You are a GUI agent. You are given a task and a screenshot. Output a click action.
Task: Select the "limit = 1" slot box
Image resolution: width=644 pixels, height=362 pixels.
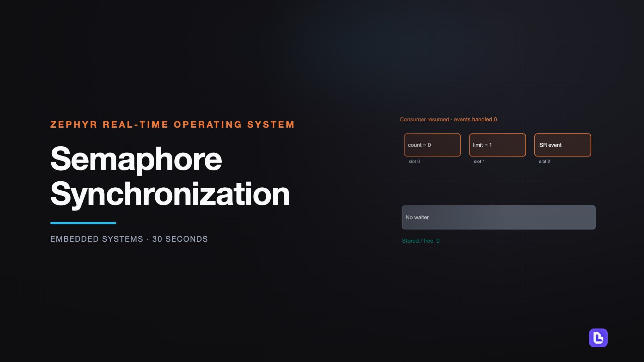pos(497,145)
